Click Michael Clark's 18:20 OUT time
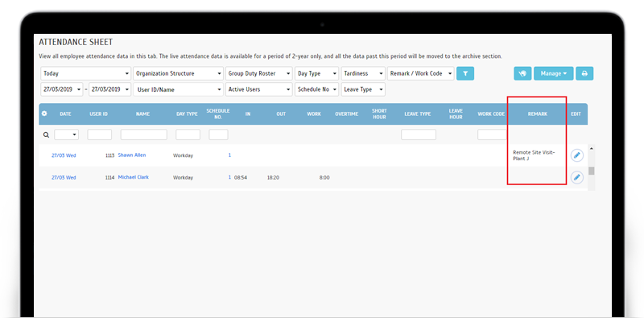The image size is (644, 318). pos(273,178)
